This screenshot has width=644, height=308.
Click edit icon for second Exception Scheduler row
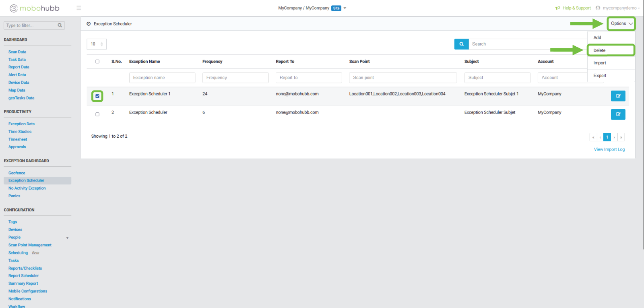[618, 114]
